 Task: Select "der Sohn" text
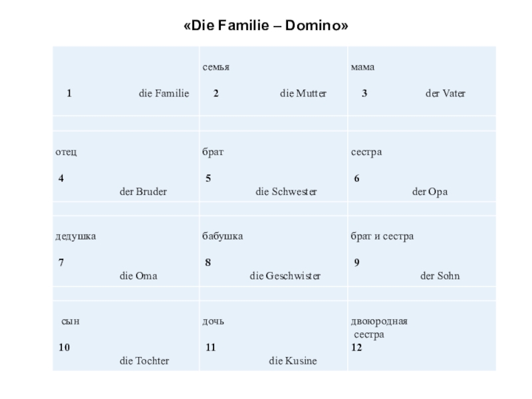(440, 276)
